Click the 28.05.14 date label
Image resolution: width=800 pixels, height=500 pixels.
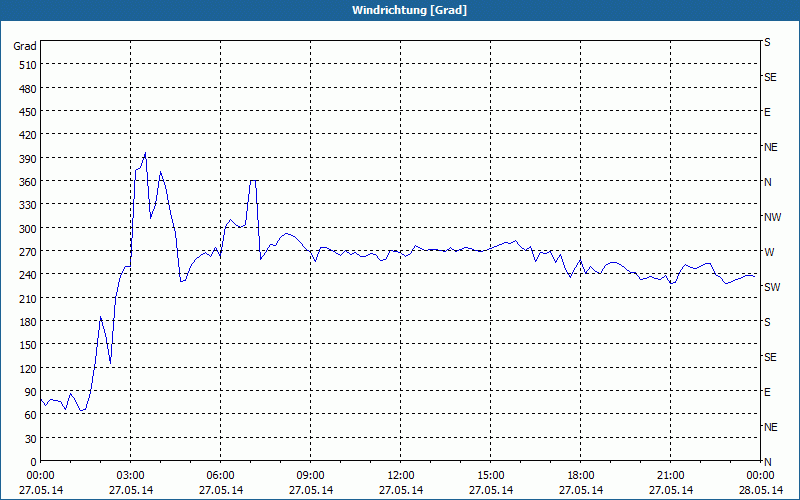[x=760, y=490]
